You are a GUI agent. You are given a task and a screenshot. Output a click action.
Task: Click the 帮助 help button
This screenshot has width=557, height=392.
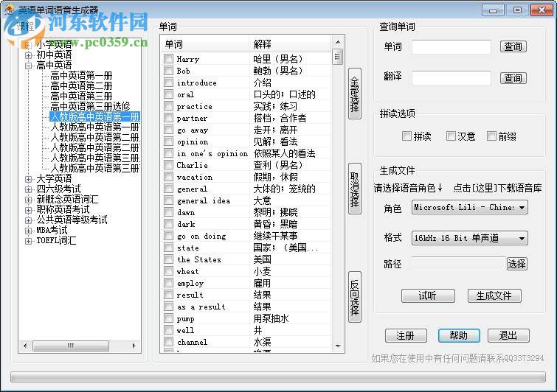[x=459, y=335]
